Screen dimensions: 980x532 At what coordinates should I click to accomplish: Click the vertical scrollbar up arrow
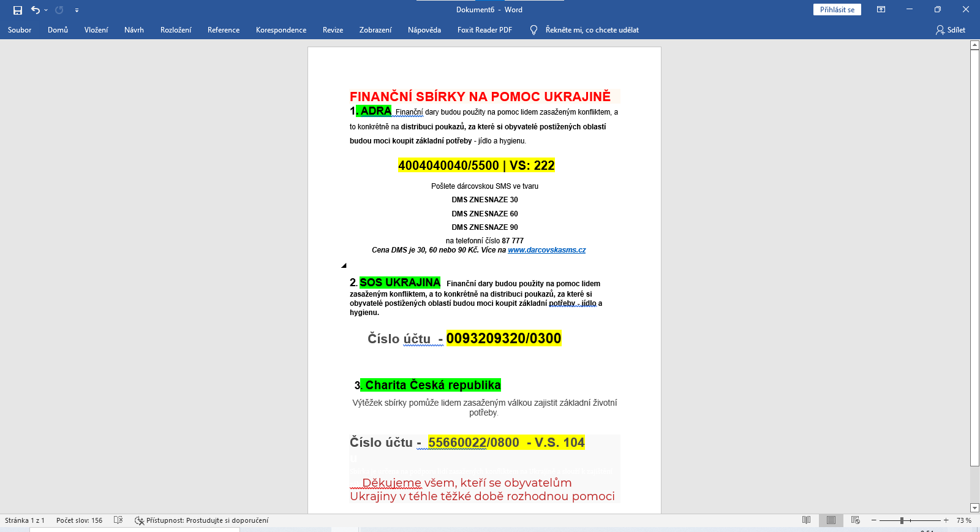[x=974, y=45]
